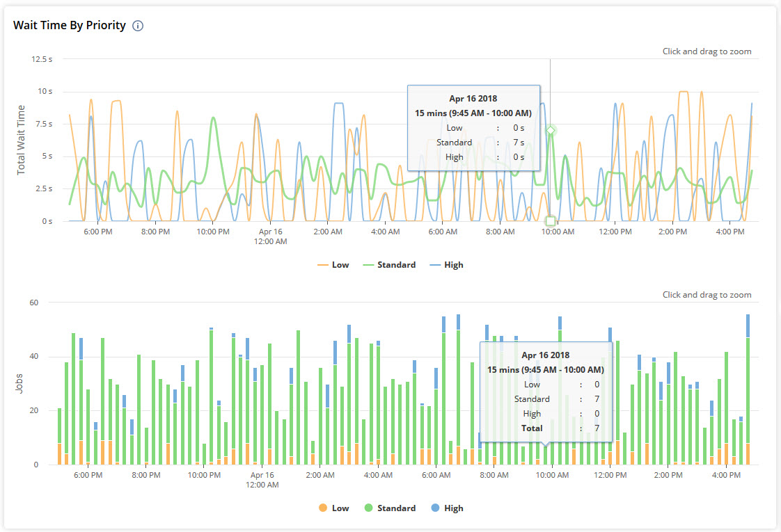Click "8:00 PM" on the Jobs chart axis
Image resolution: width=781 pixels, height=532 pixels.
point(146,475)
